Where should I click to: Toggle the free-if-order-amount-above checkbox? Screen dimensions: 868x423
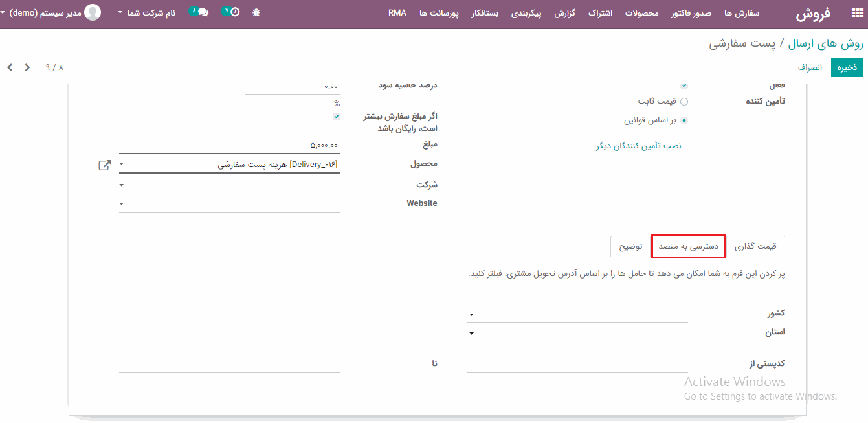[x=337, y=117]
